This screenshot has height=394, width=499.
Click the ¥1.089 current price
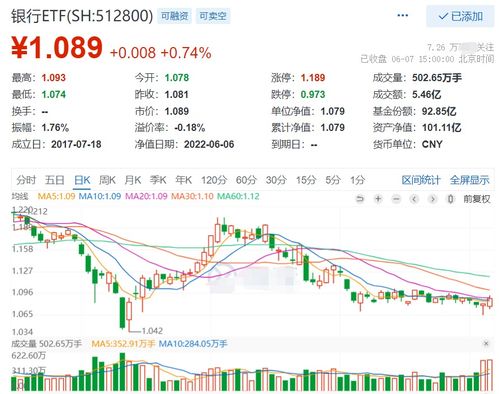tap(57, 48)
